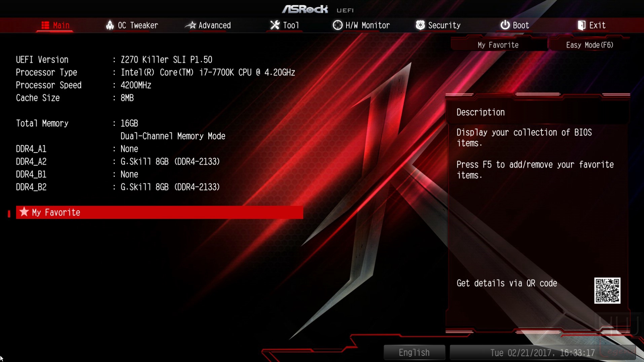
Task: Click Dual-Channel Memory Mode text
Action: coord(173,136)
